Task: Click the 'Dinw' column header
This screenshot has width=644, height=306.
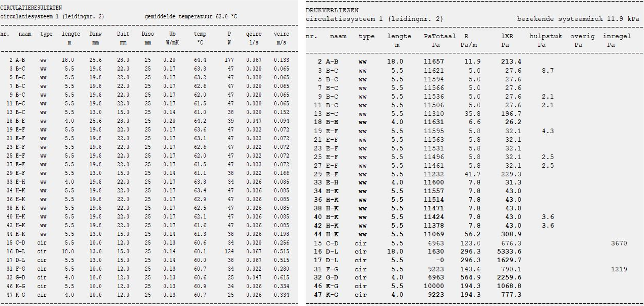Action: 95,34
